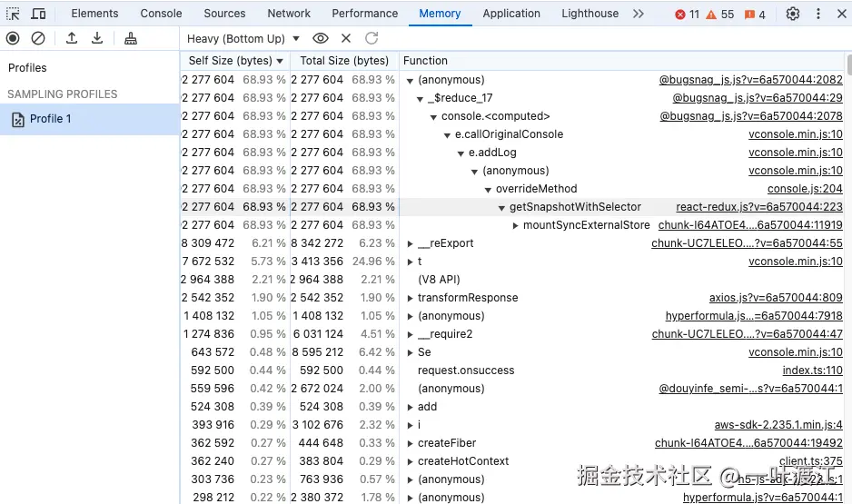Open hyperformula.js link at :7918

pos(754,315)
